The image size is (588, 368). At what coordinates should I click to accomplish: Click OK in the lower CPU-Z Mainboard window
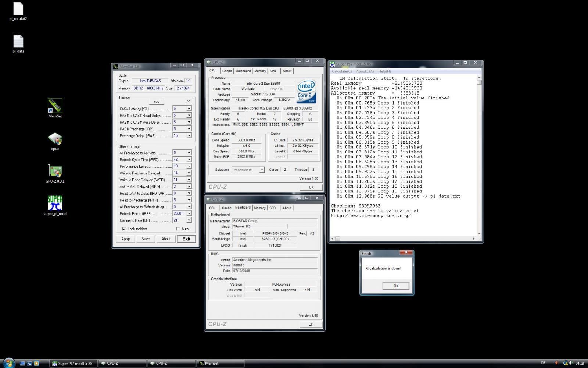(x=311, y=324)
